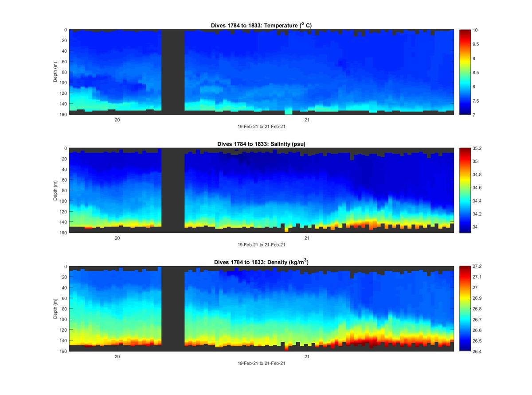The image size is (532, 395).
Task: Click the 26.5 tick on Density colorbar
Action: [x=478, y=341]
